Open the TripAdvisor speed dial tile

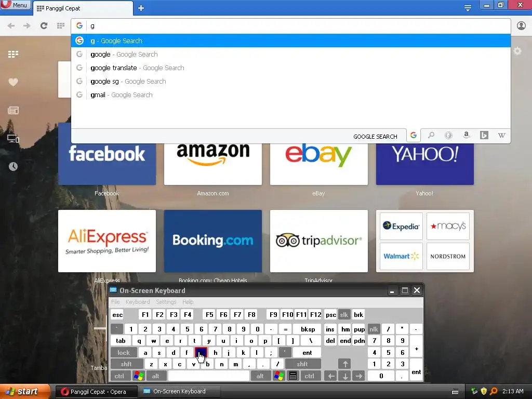[318, 241]
